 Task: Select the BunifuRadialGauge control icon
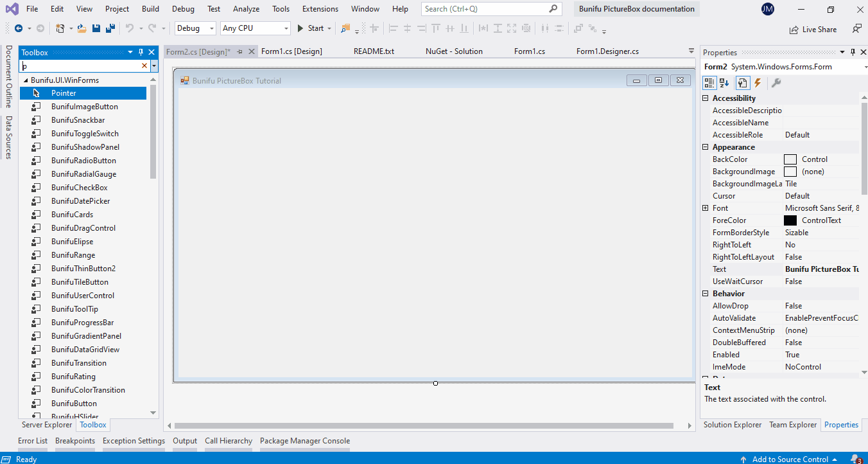click(36, 174)
